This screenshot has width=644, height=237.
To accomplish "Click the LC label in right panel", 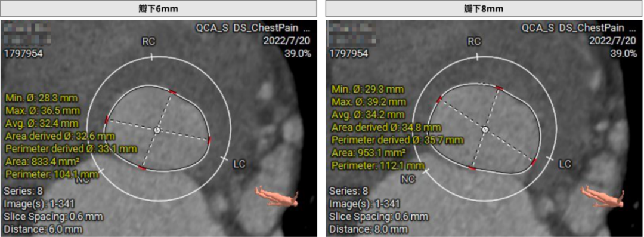I will 565,164.
